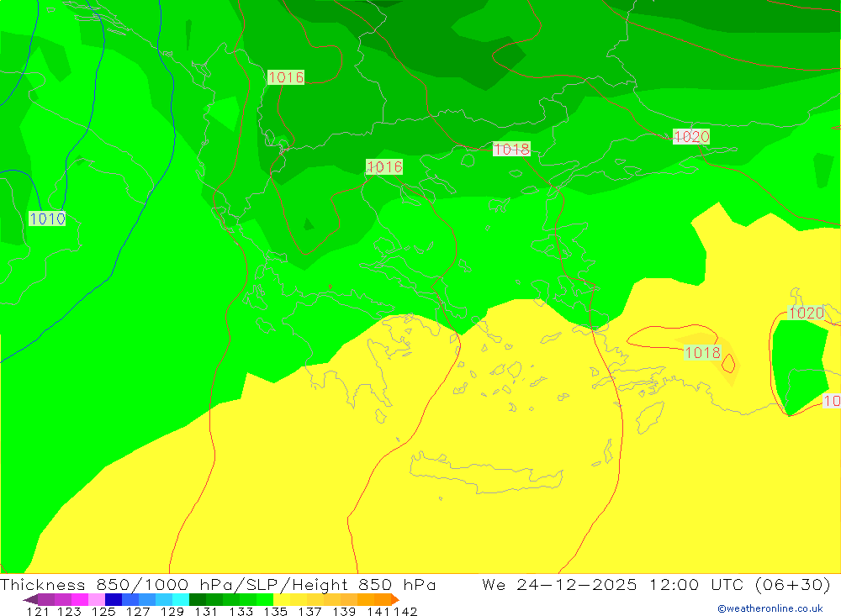
Task: Select the bright lime green swatch before 135
Action: click(x=265, y=599)
